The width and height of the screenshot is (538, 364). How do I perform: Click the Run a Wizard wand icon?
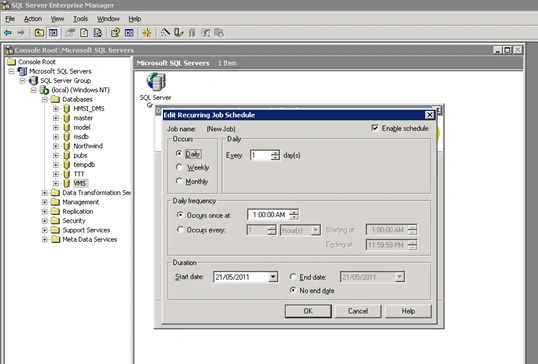(x=165, y=33)
